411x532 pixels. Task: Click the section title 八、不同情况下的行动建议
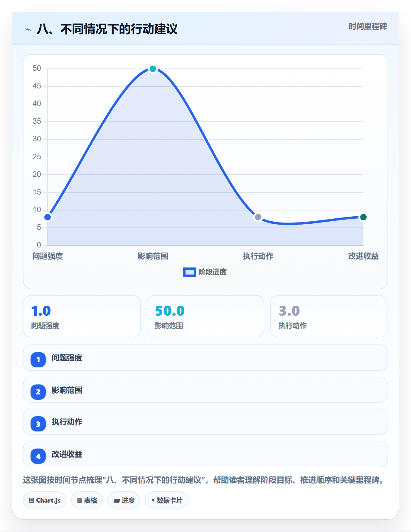107,29
